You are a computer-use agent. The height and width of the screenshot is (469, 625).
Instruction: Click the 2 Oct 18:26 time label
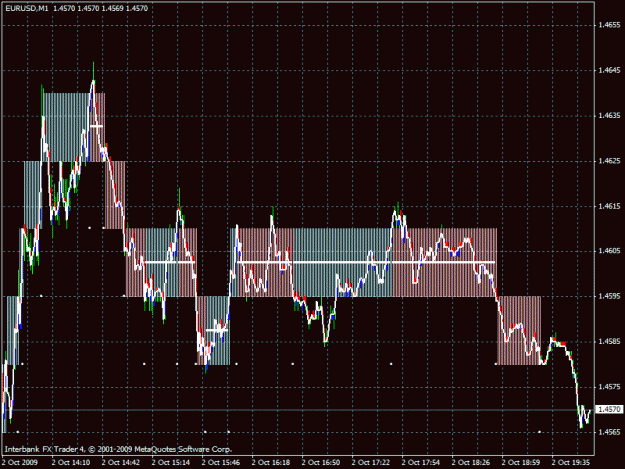[x=471, y=463]
